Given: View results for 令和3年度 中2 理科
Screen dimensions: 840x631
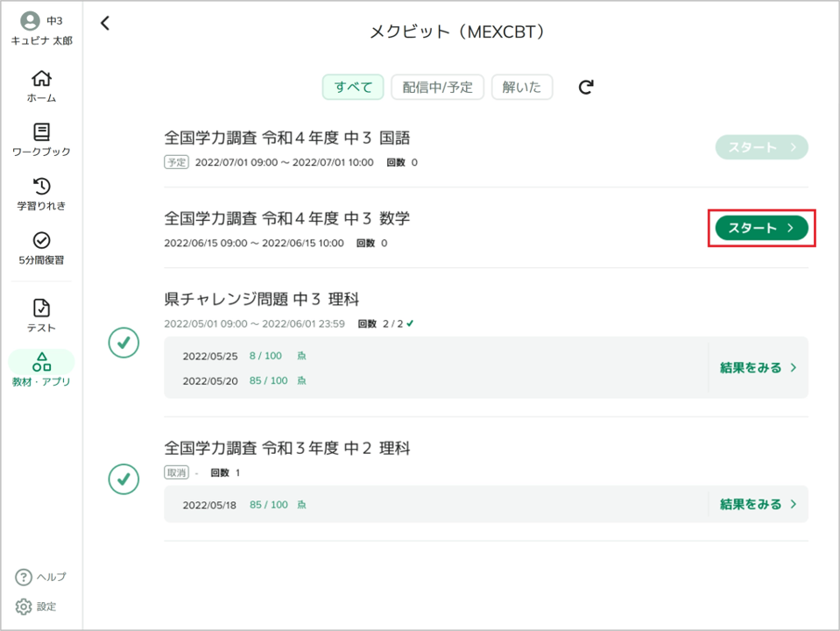Looking at the screenshot, I should click(758, 504).
